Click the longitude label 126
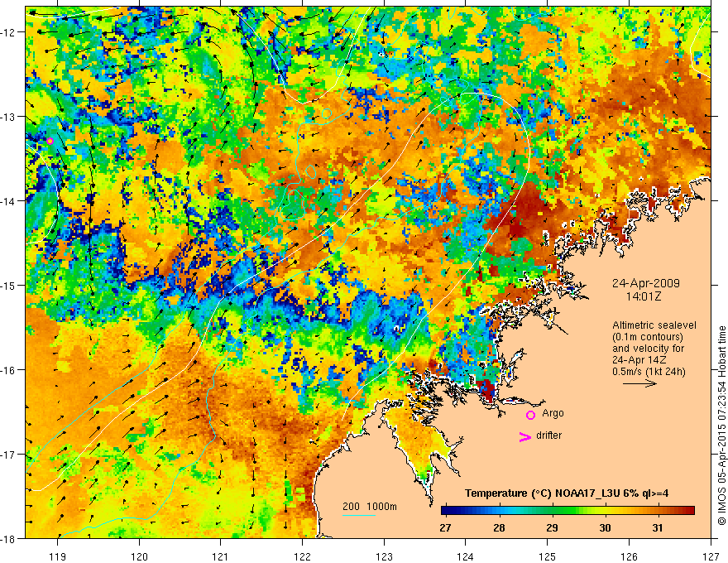The image size is (728, 563). [629, 556]
